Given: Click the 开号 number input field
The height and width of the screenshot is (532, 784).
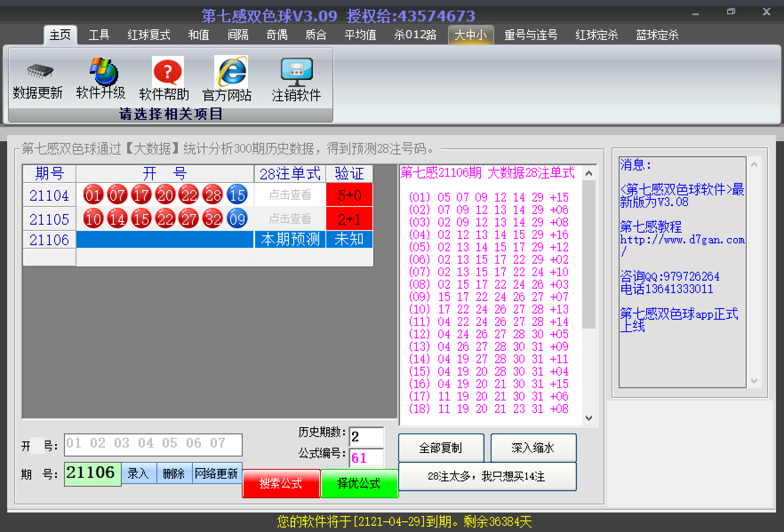Looking at the screenshot, I should [153, 445].
